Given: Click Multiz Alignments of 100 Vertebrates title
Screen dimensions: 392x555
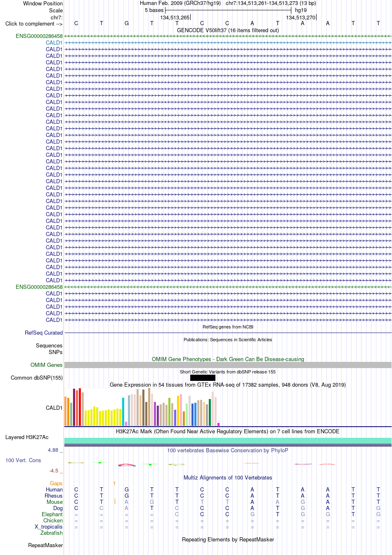Looking at the screenshot, I should [x=228, y=477].
